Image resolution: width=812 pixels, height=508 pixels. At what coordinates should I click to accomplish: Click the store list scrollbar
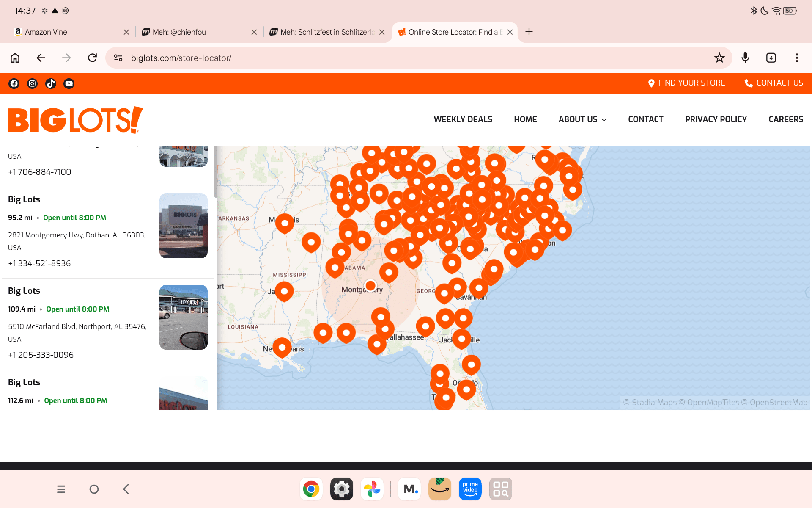point(216,172)
